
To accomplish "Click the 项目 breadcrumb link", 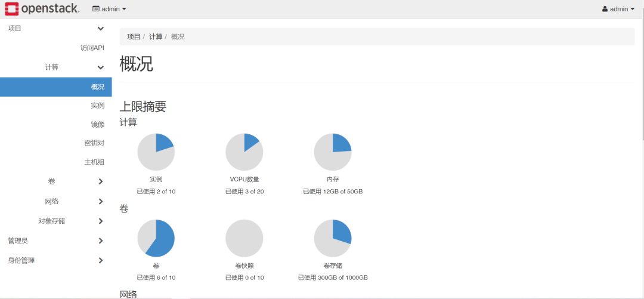I will click(134, 36).
